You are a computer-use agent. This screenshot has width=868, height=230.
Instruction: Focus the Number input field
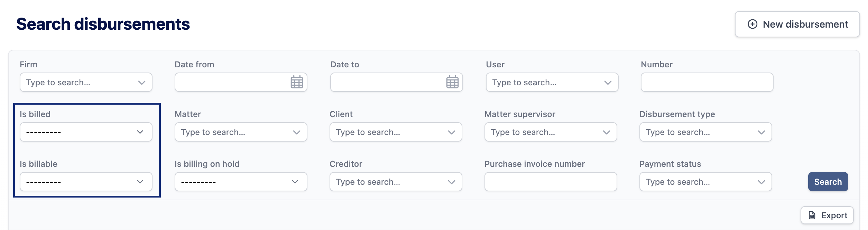point(707,82)
